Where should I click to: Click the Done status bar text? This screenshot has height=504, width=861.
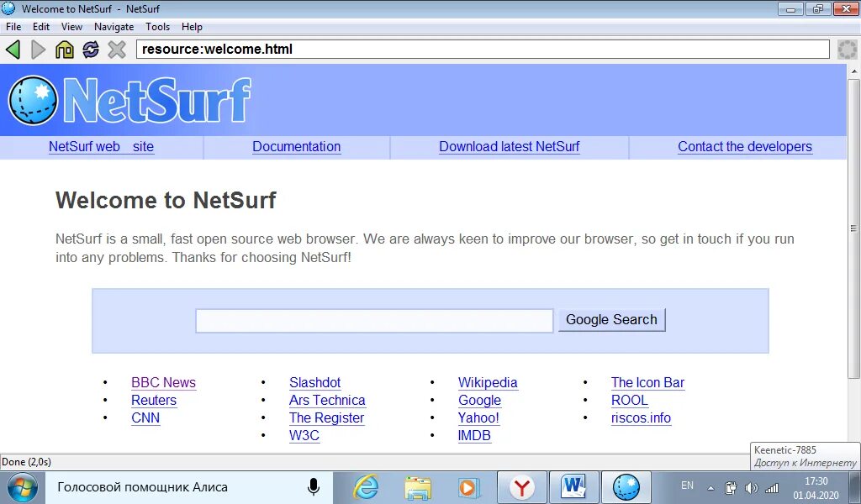pos(26,462)
